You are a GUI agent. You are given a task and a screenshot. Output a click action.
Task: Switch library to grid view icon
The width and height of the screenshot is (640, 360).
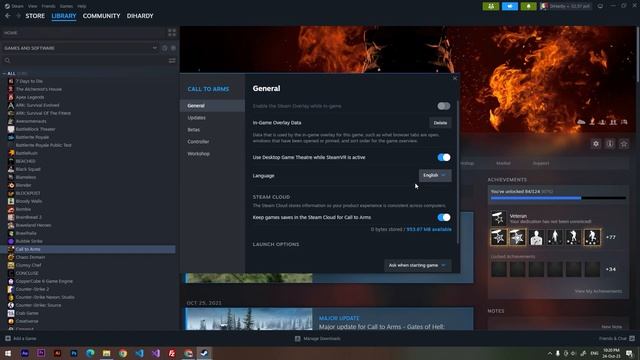point(172,33)
